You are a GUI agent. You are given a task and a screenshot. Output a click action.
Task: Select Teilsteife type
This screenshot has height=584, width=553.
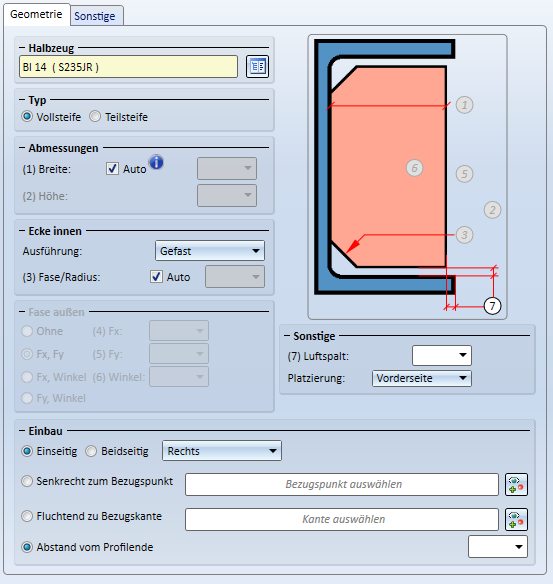[x=118, y=117]
